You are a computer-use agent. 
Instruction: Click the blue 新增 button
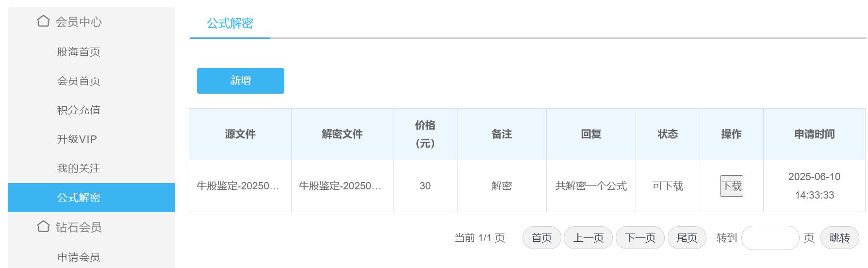pos(241,81)
